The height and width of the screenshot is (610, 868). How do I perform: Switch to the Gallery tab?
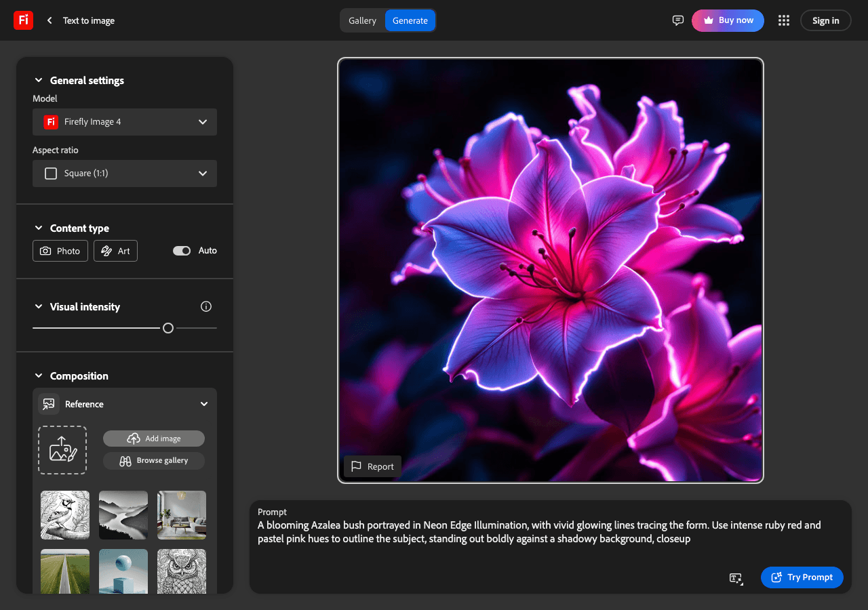click(362, 20)
